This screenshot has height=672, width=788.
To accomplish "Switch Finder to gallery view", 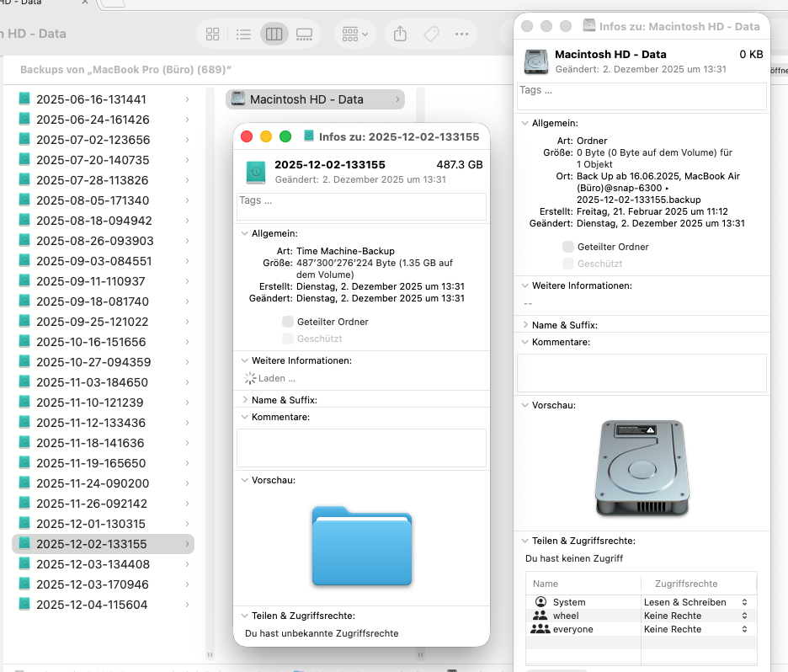I will click(x=304, y=35).
